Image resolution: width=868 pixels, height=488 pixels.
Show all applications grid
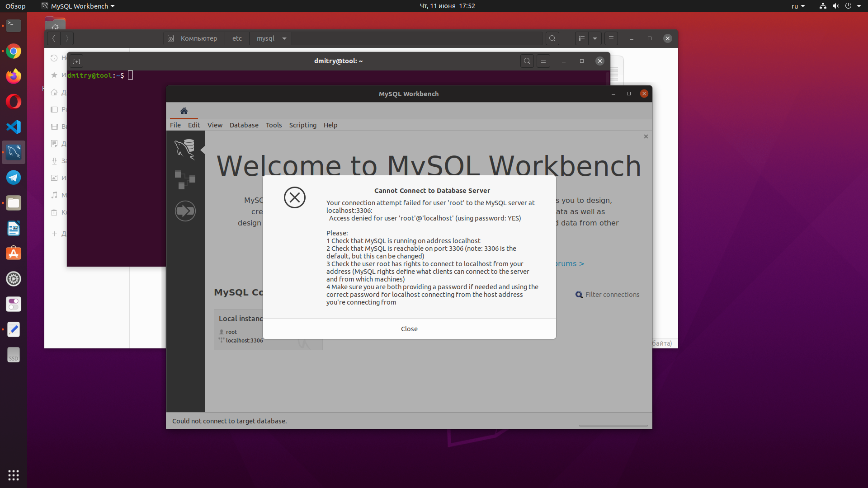point(14,475)
